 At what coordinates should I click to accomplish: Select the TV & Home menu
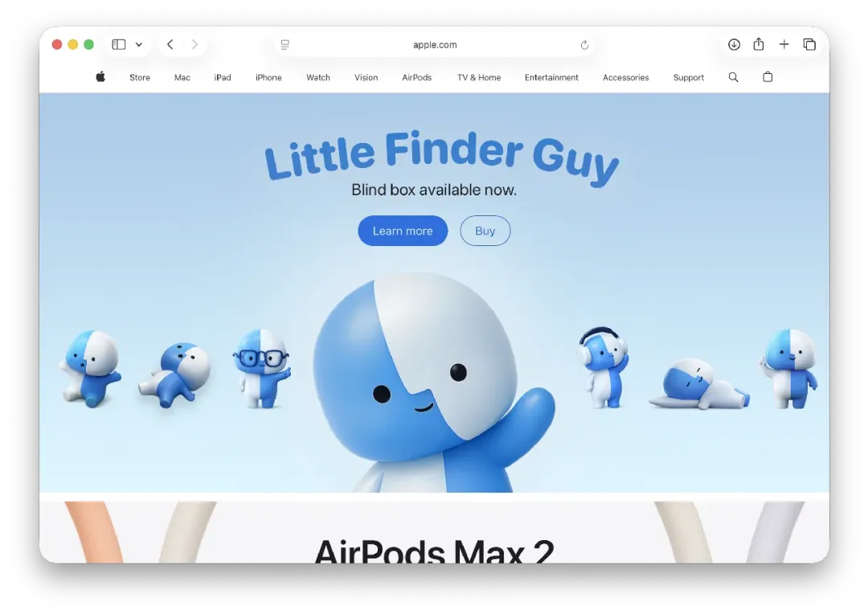pos(478,78)
